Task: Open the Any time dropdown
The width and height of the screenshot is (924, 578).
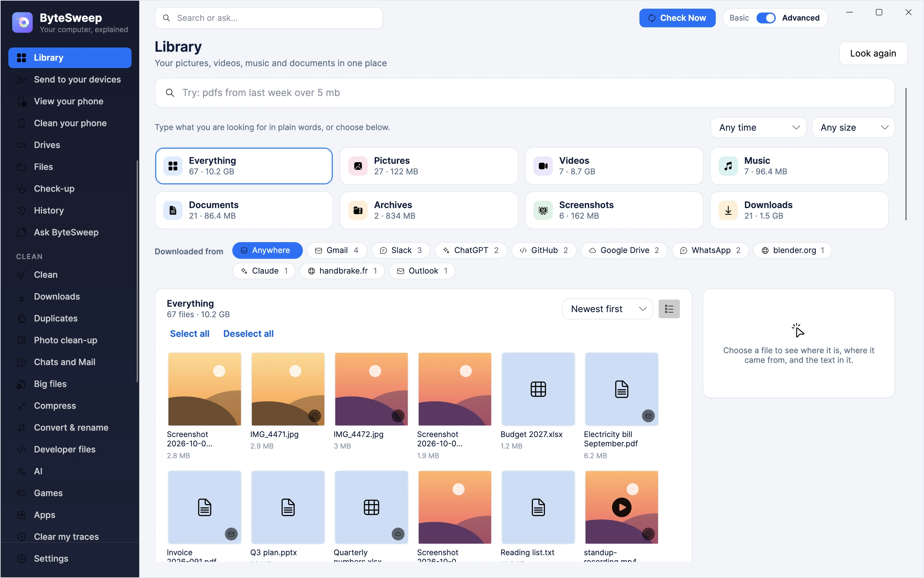Action: pos(758,127)
